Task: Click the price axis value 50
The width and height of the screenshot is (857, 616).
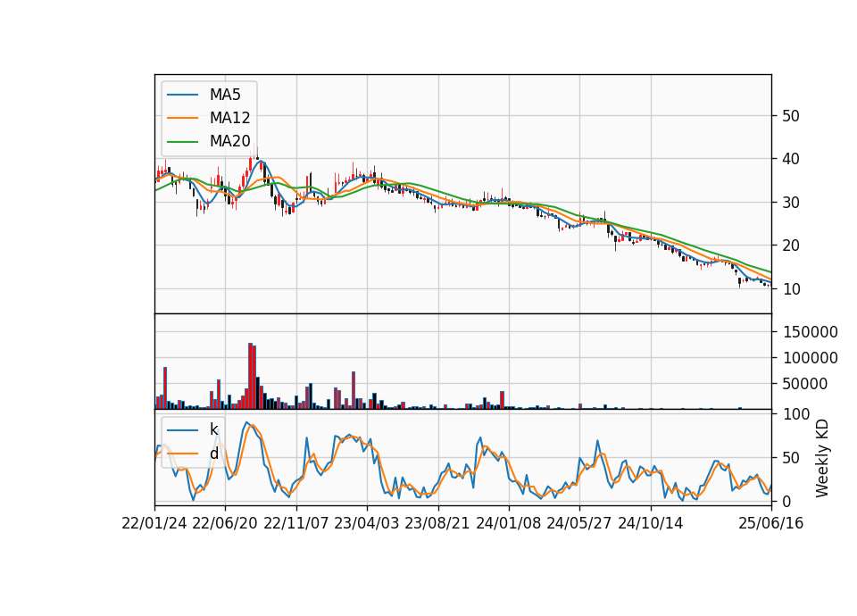Action: coord(791,116)
